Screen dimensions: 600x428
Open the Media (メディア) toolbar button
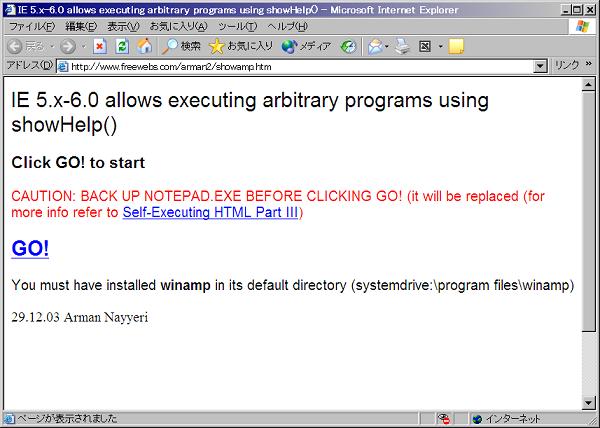click(306, 47)
